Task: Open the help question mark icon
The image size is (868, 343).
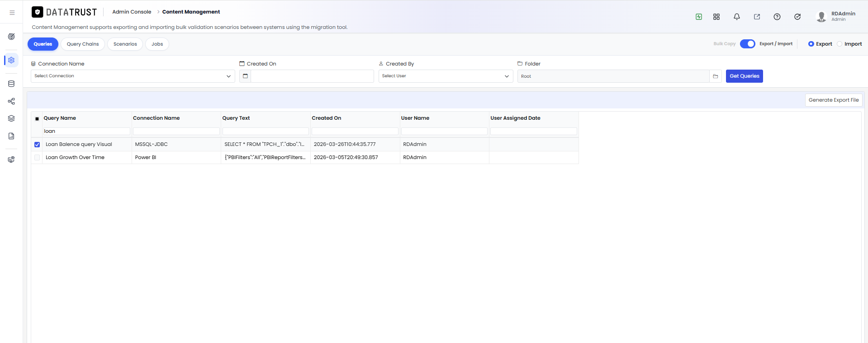Action: tap(777, 17)
